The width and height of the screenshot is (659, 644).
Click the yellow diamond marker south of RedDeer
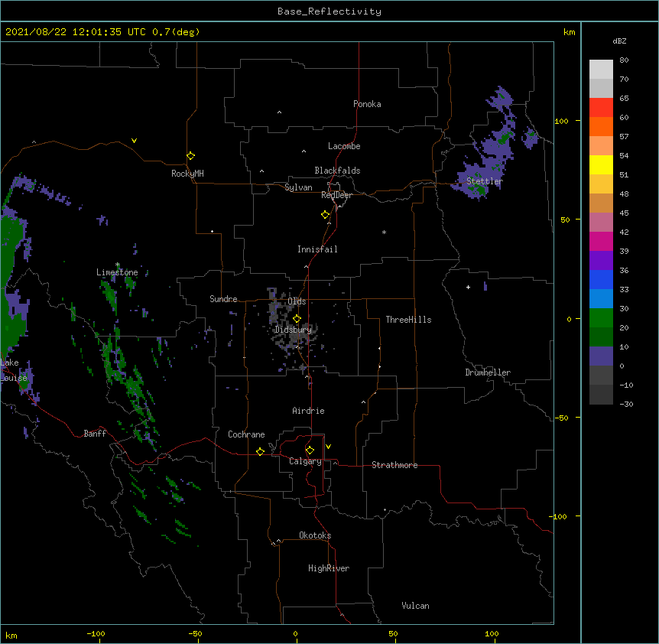tap(325, 215)
